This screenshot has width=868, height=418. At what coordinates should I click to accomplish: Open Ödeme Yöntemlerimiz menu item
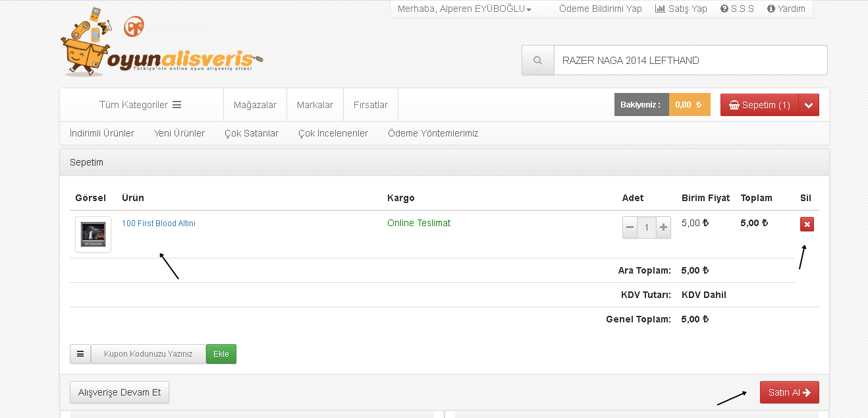[x=433, y=133]
